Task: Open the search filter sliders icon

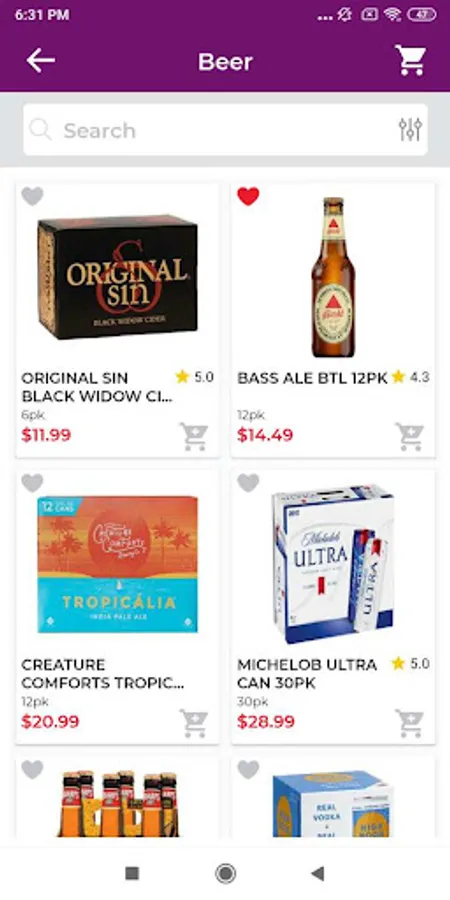Action: (410, 130)
